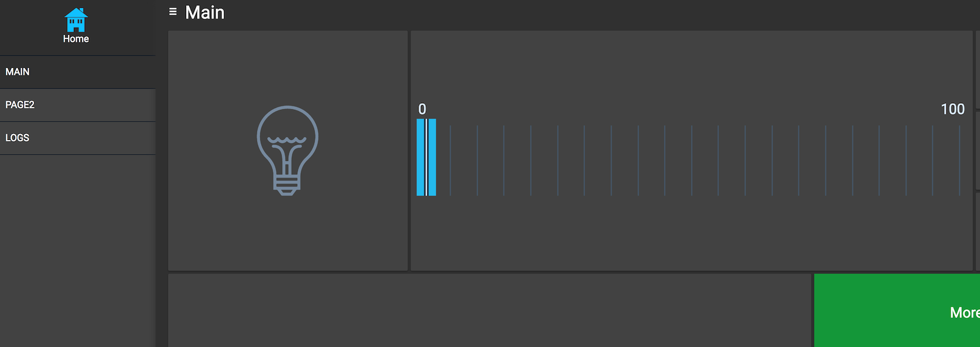The height and width of the screenshot is (347, 980).
Task: Click the Main page title text
Action: pyautogui.click(x=205, y=13)
